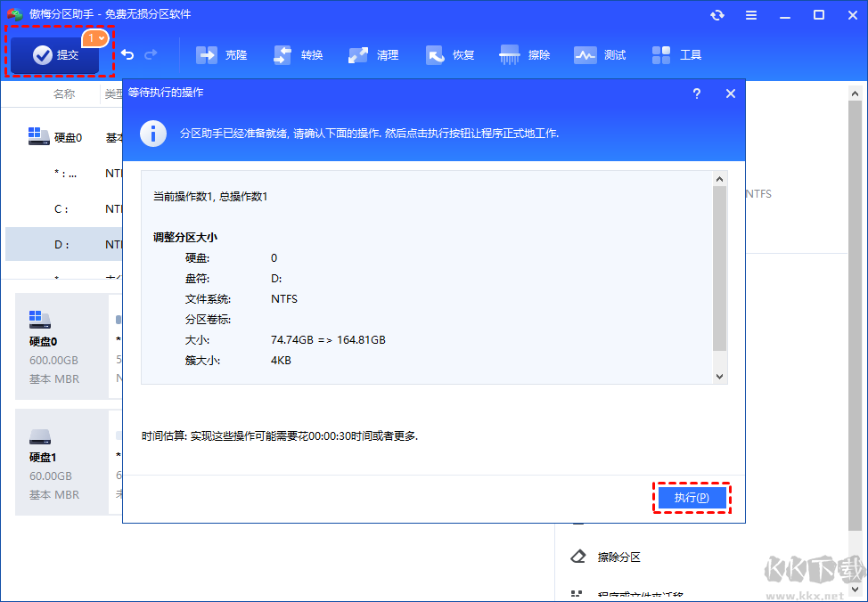Image resolution: width=868 pixels, height=602 pixels.
Task: Select the 擦除 (Erase) tool
Action: tap(525, 54)
